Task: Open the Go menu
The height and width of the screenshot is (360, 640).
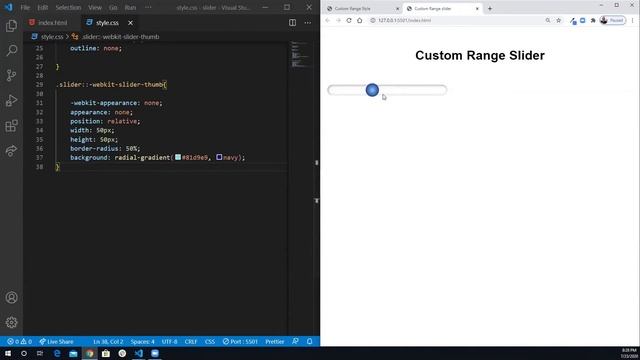Action: (x=113, y=7)
